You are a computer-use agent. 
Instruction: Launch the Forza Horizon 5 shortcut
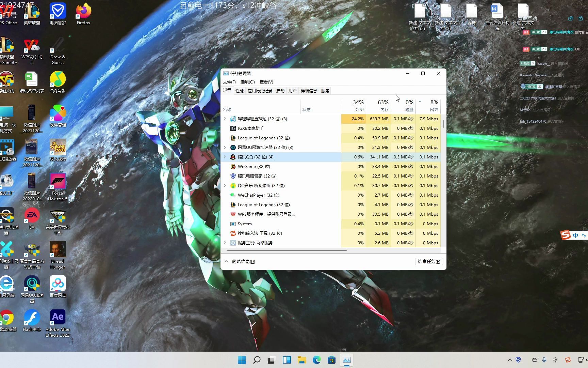tap(58, 187)
